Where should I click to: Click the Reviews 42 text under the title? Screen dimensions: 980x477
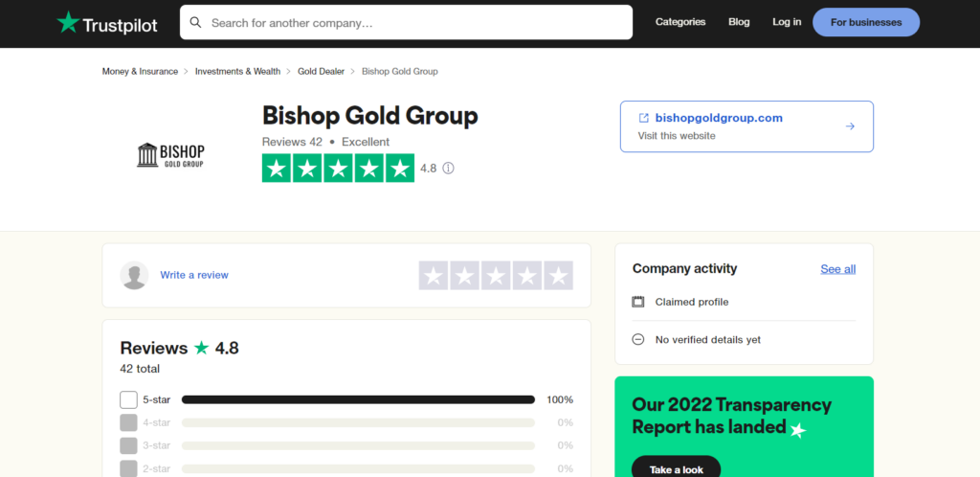click(x=292, y=142)
